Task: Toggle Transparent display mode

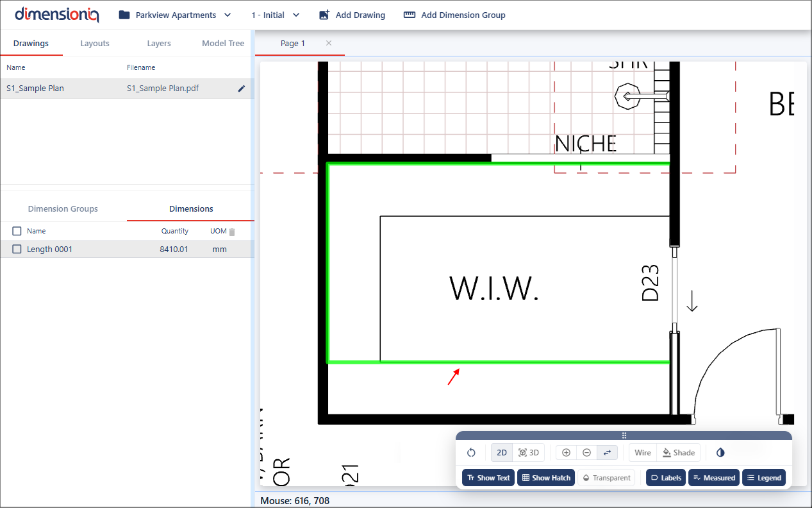Action: point(606,478)
